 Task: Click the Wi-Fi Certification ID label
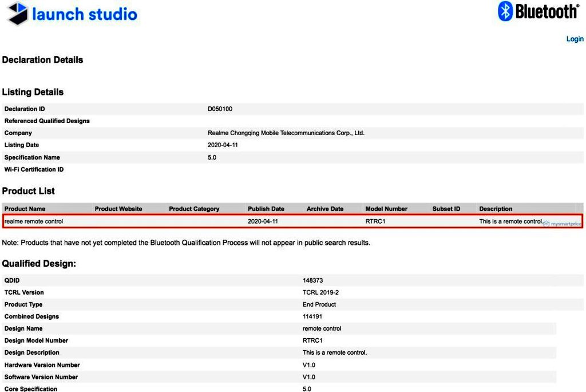pos(34,169)
